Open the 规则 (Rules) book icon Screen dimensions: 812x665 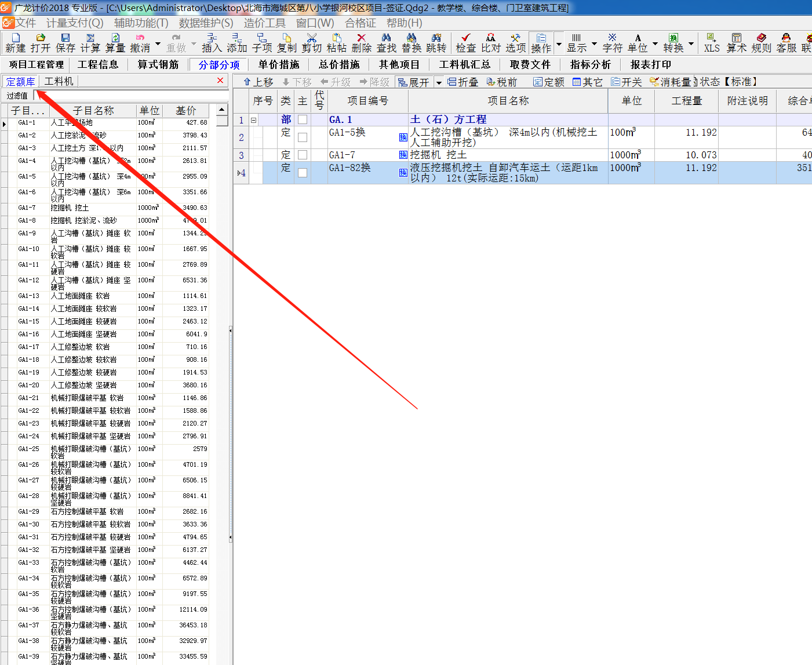[x=762, y=43]
